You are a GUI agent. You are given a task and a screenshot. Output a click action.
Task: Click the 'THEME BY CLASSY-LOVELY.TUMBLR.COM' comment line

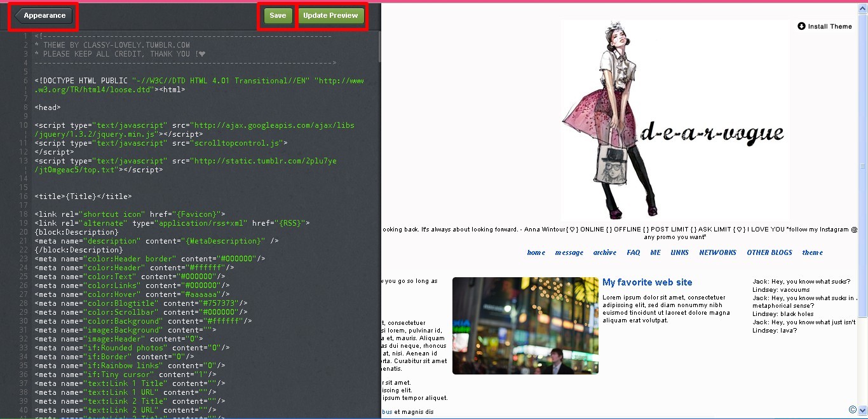(x=112, y=45)
